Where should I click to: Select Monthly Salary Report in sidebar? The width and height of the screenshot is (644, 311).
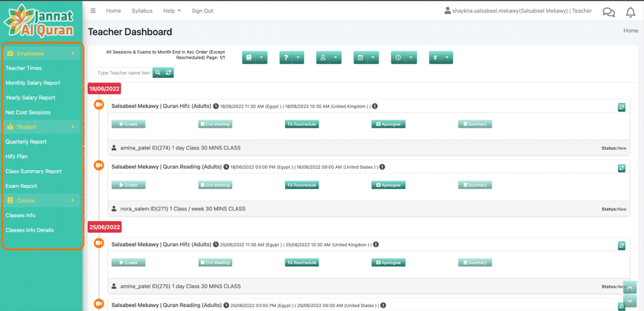pyautogui.click(x=33, y=83)
